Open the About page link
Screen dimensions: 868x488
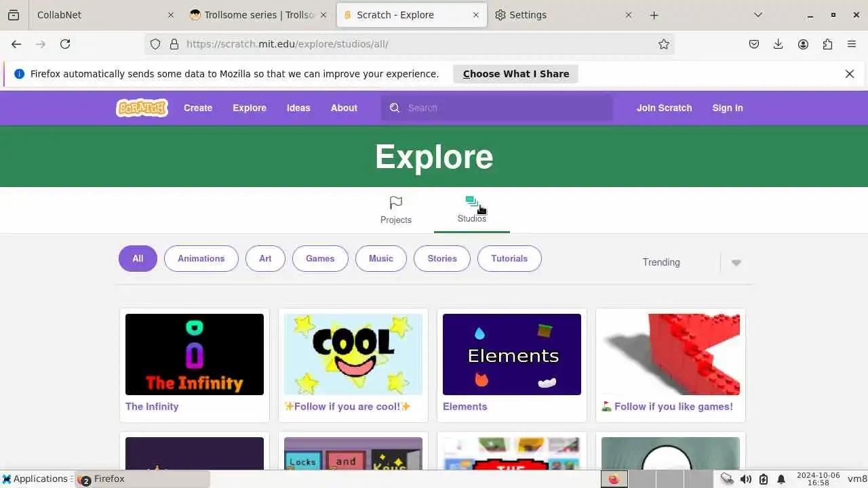344,108
